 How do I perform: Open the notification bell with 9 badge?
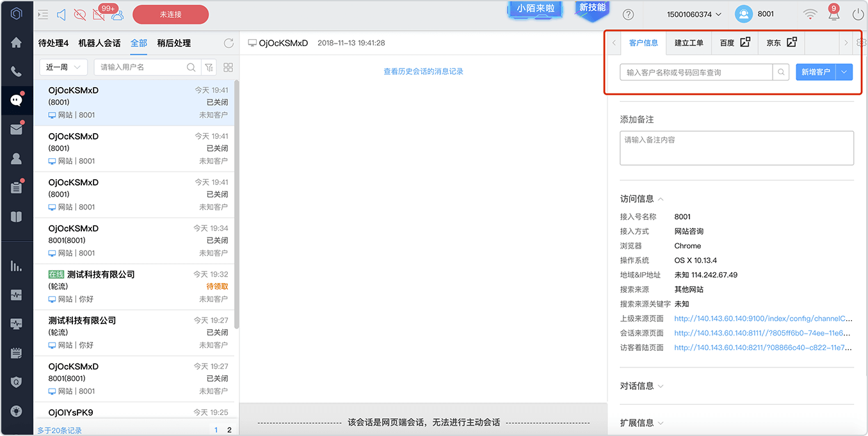point(833,13)
